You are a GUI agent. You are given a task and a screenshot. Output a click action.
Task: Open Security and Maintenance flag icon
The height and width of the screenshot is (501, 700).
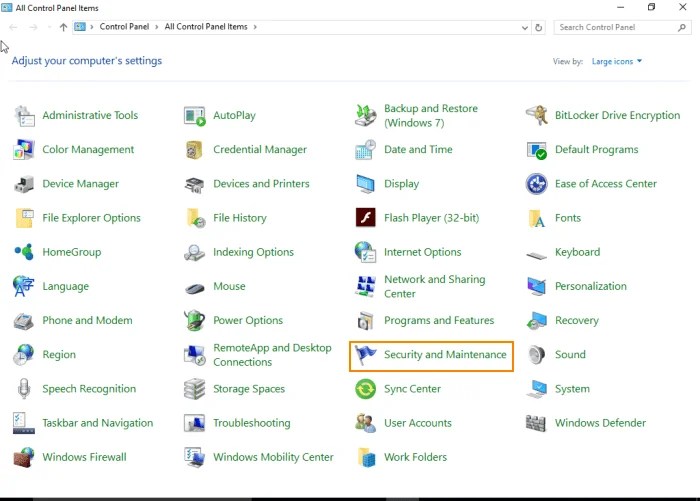[366, 355]
